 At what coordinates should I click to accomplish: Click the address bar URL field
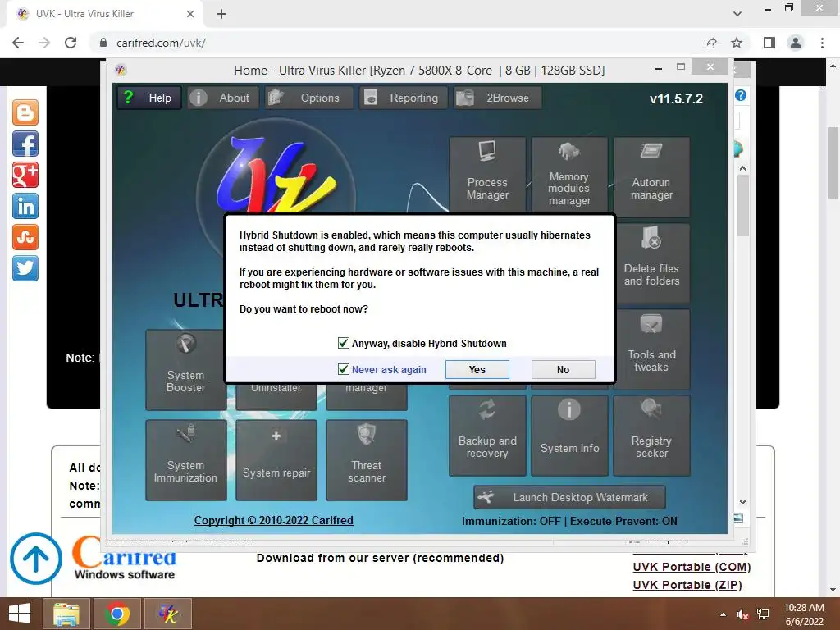(x=396, y=43)
